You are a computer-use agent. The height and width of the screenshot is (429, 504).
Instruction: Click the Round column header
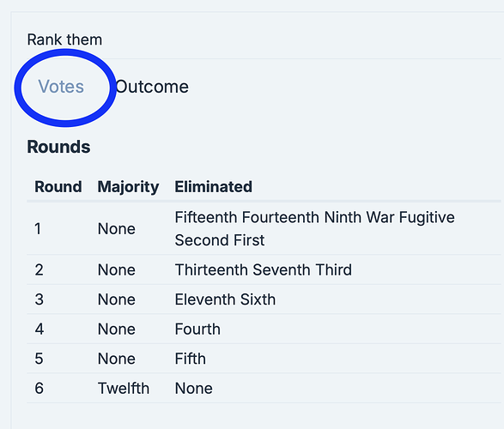(58, 186)
